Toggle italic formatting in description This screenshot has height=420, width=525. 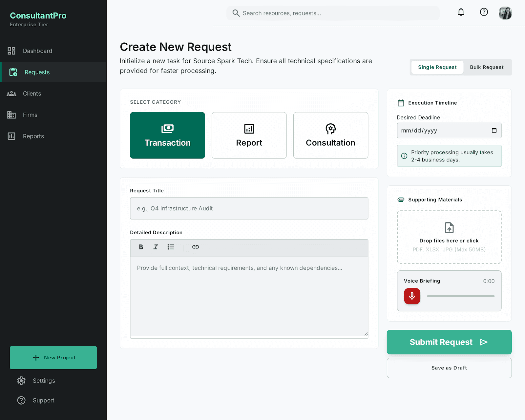(156, 247)
